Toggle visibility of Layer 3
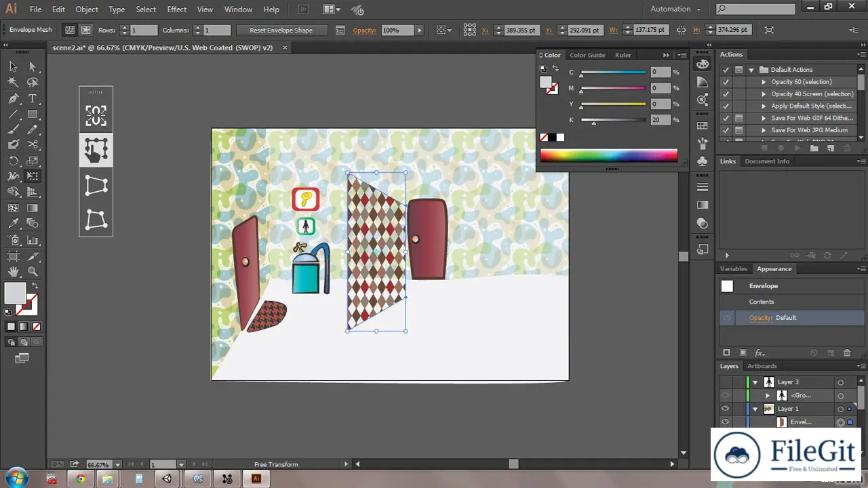 (725, 382)
